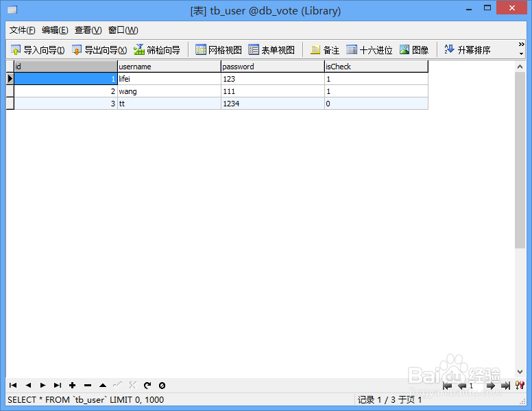This screenshot has width=532, height=411.
Task: Go to next record button
Action: [x=43, y=385]
